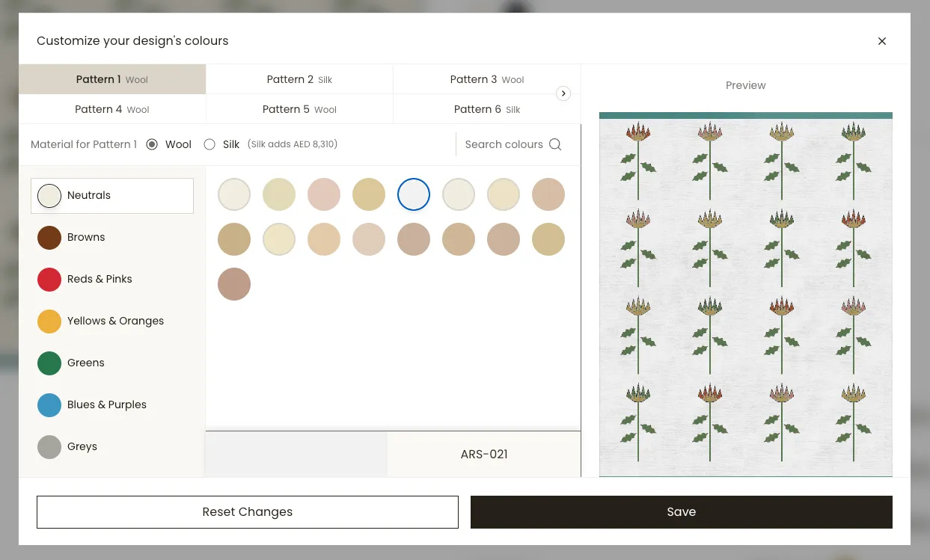Viewport: 930px width, 560px height.
Task: Pick the seventh pinkish-taupe swatch in row two
Action: coord(504,239)
